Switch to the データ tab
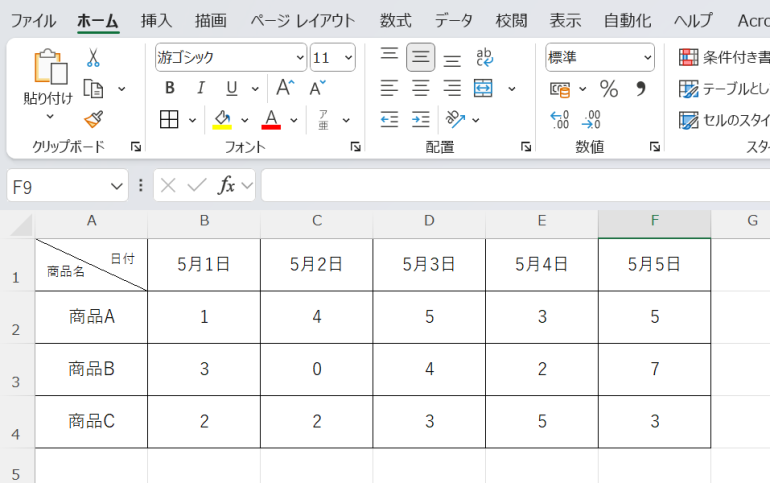The image size is (770, 483). point(453,21)
